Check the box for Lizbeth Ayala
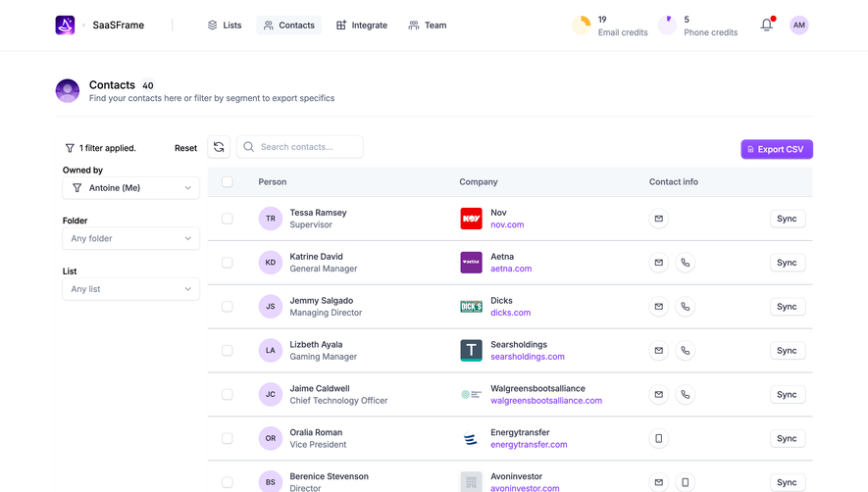The image size is (868, 492). 227,350
